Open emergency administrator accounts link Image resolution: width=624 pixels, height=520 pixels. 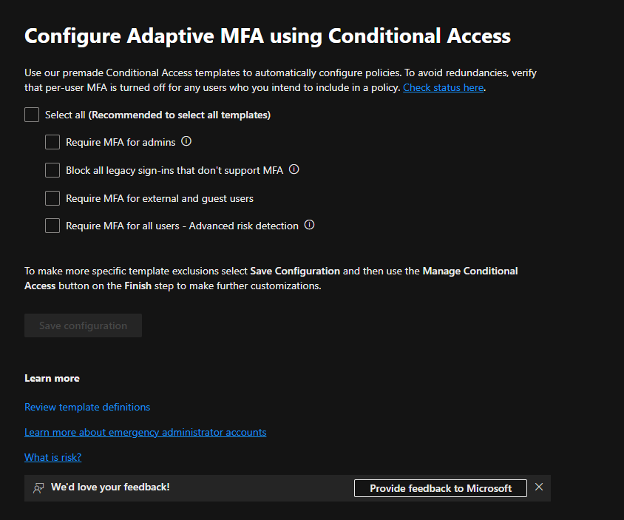click(x=145, y=432)
